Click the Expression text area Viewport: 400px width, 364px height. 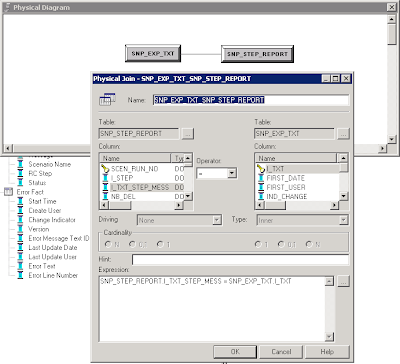212,309
